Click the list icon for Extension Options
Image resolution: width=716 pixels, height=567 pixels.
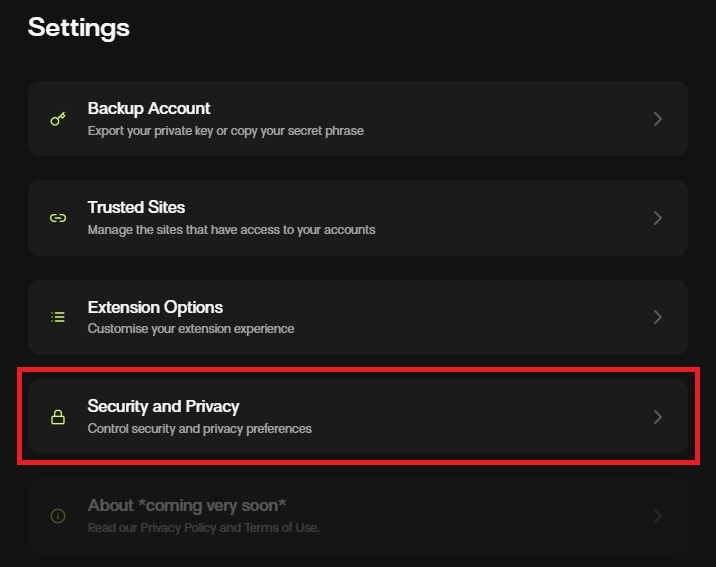pyautogui.click(x=58, y=317)
